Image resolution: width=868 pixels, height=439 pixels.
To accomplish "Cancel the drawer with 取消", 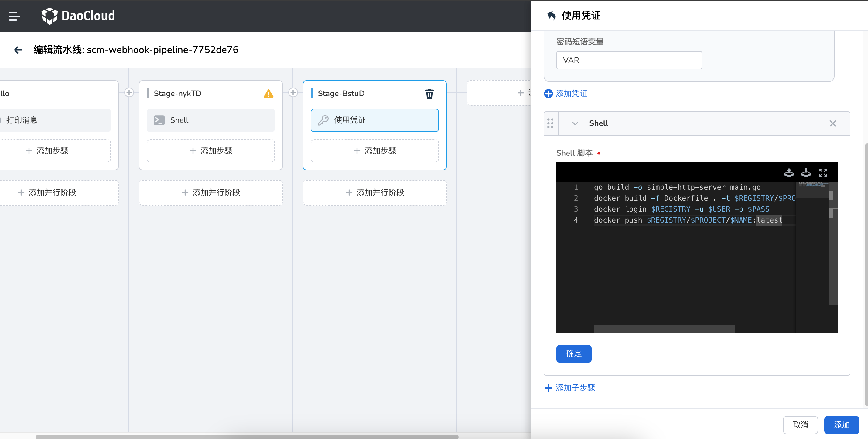I will point(800,425).
